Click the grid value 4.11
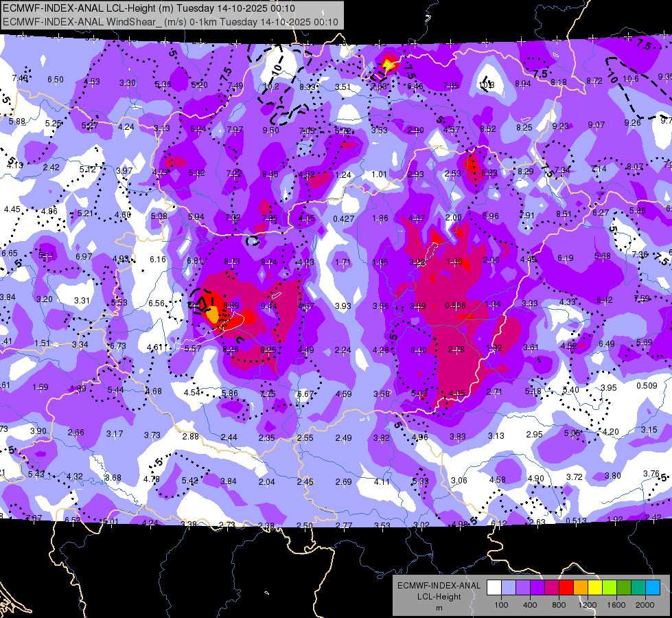Viewport: 672px width, 618px height. [382, 481]
